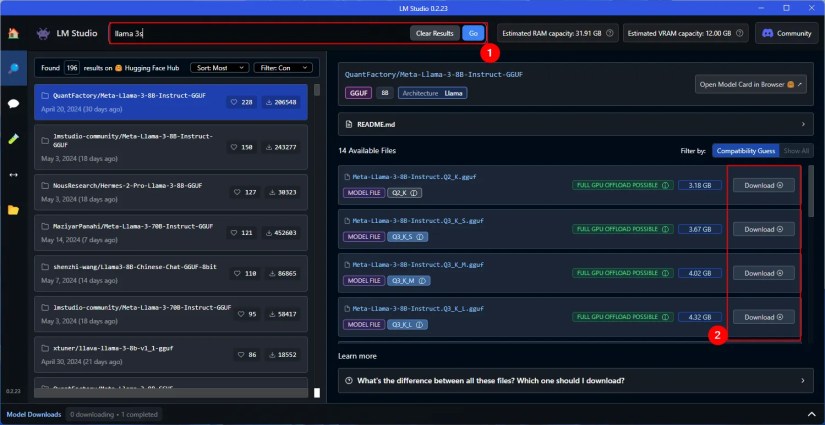Click download count 243277 on lmstudio-community 8B
Image resolution: width=825 pixels, height=425 pixels.
click(x=281, y=147)
